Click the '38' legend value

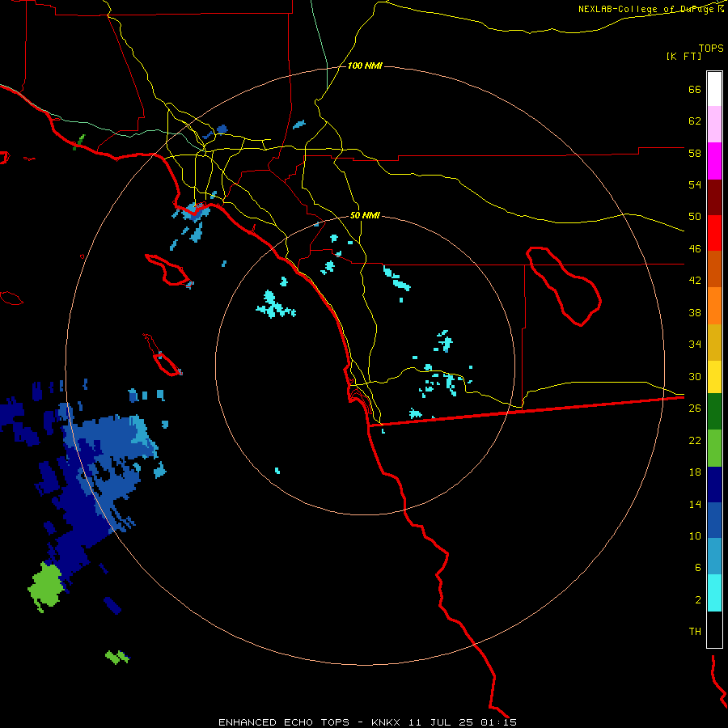[x=695, y=312]
